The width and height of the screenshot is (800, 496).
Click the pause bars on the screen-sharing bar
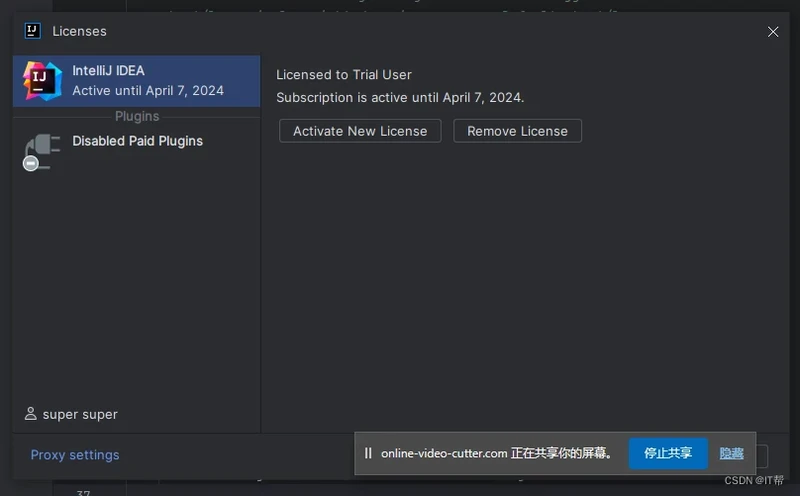(368, 453)
